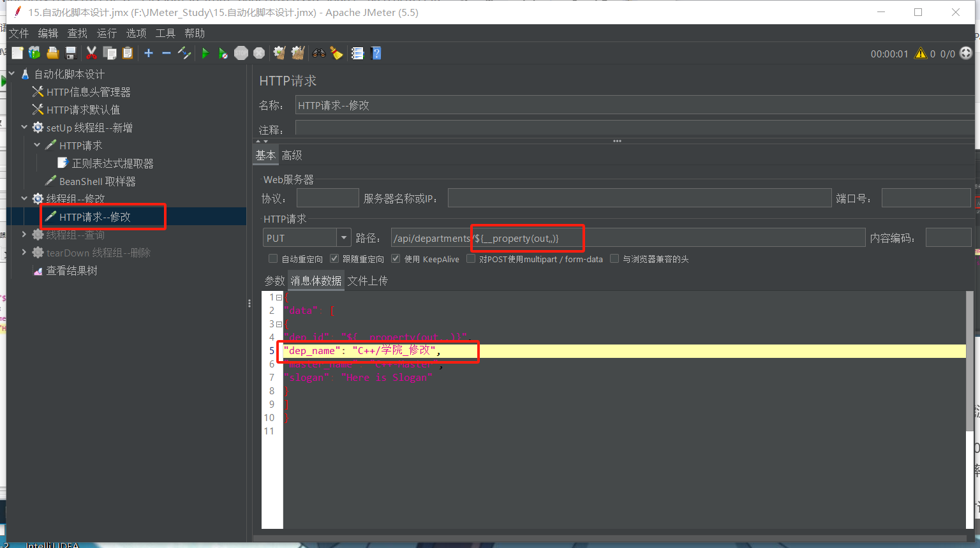The height and width of the screenshot is (548, 980).
Task: Open the 编辑 menu
Action: point(48,33)
